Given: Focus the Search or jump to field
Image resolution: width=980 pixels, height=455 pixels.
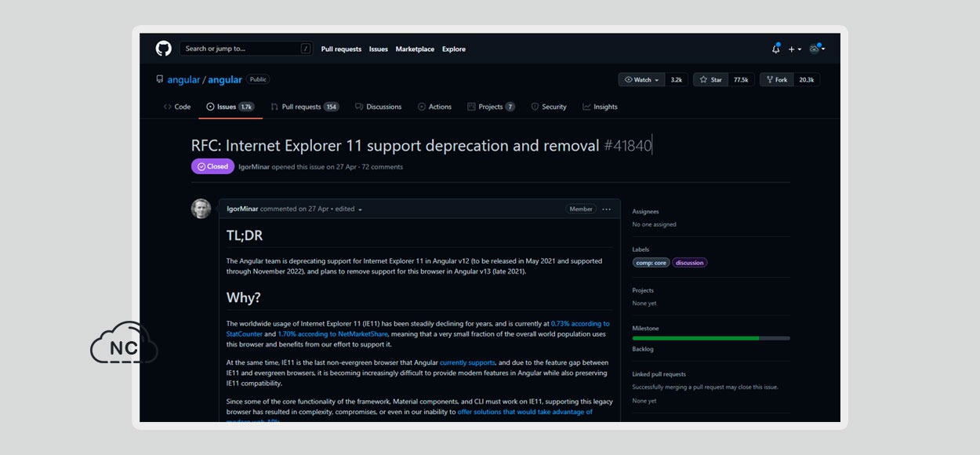Looking at the screenshot, I should (246, 49).
